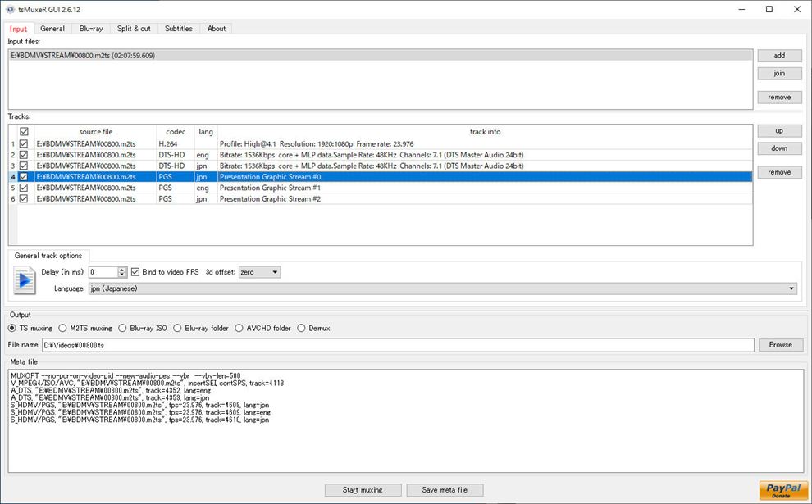Image resolution: width=812 pixels, height=504 pixels.
Task: Choose the Demux output radio button
Action: pyautogui.click(x=301, y=329)
